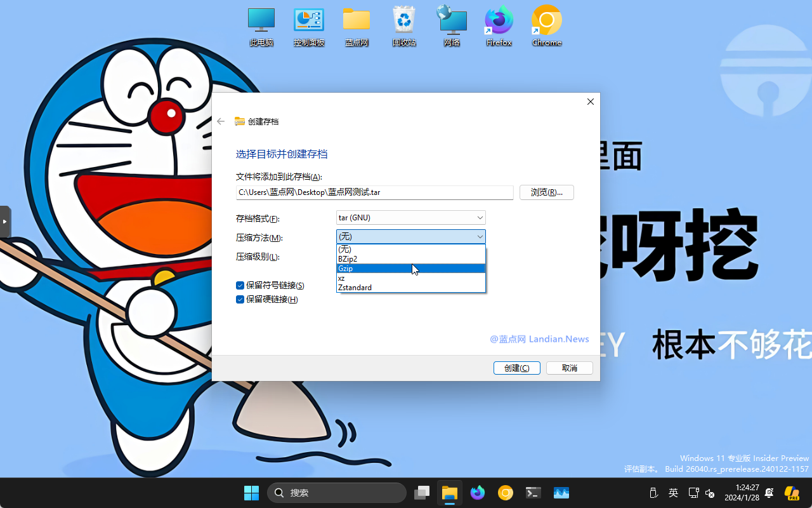Switch the 英 input method indicator
Viewport: 812px width, 508px height.
coord(674,493)
